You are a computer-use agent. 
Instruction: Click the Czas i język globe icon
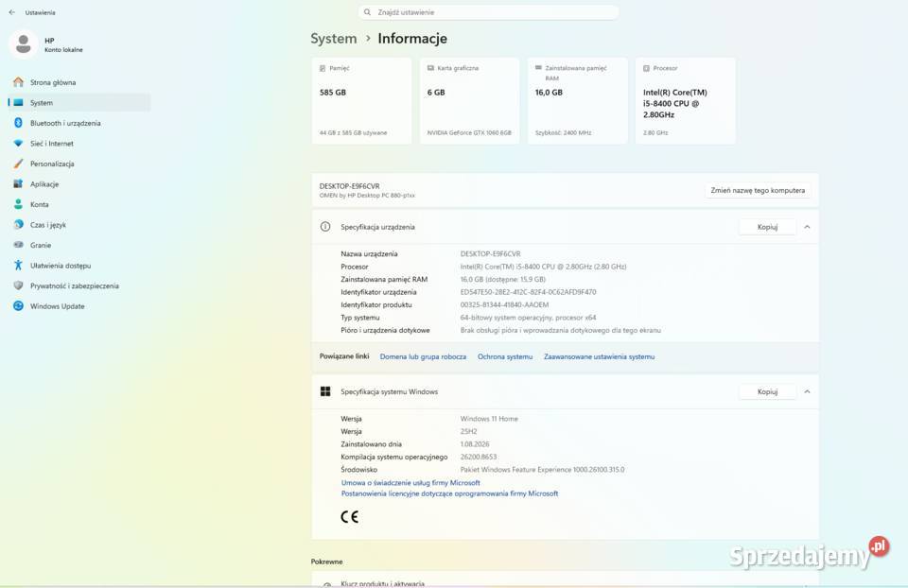pos(19,225)
